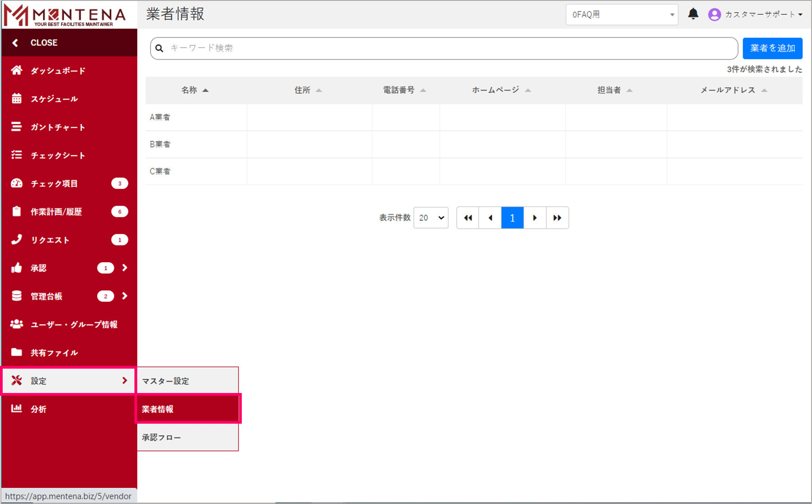This screenshot has width=812, height=504.
Task: Expand the display count 20 dropdown
Action: (x=431, y=218)
